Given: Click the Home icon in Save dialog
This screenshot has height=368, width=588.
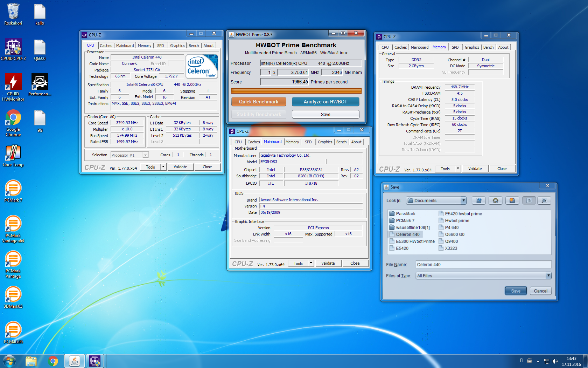Looking at the screenshot, I should click(495, 200).
